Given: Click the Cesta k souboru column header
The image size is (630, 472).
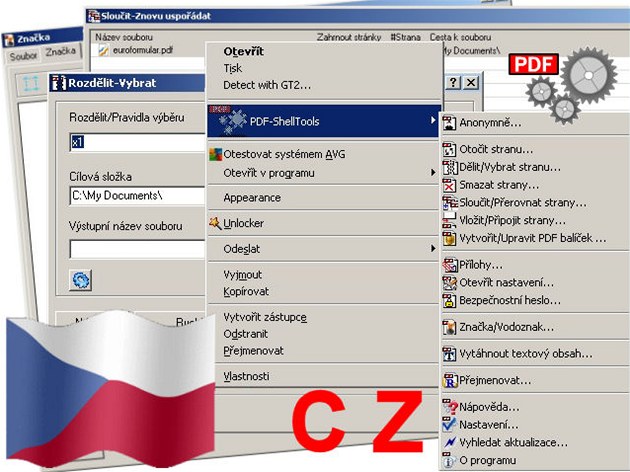Looking at the screenshot, I should [460, 37].
